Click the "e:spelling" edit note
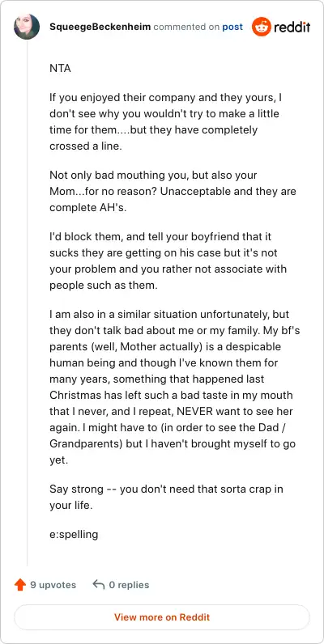 pyautogui.click(x=74, y=534)
